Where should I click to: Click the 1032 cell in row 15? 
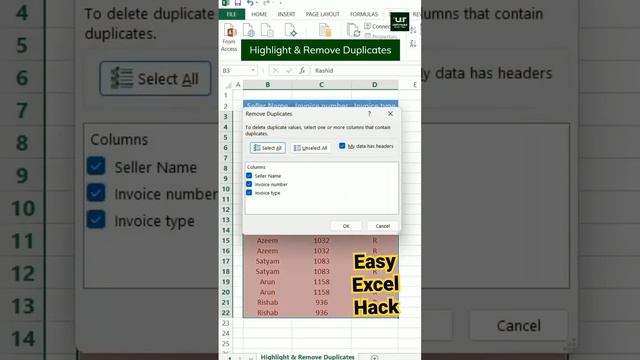[322, 240]
